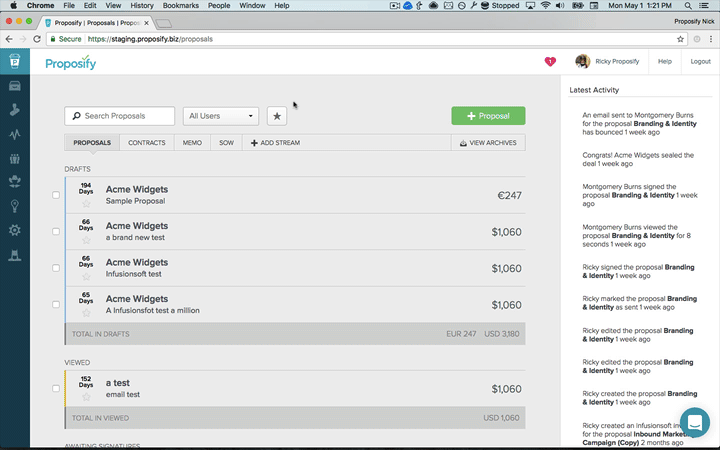
Task: Open the chat support bubble icon
Action: tap(695, 422)
